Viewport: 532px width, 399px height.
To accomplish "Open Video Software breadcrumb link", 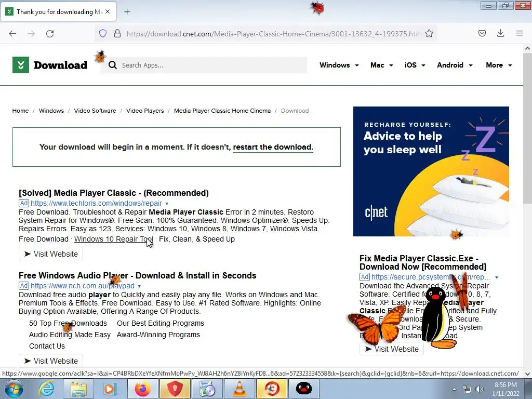I will pyautogui.click(x=95, y=111).
